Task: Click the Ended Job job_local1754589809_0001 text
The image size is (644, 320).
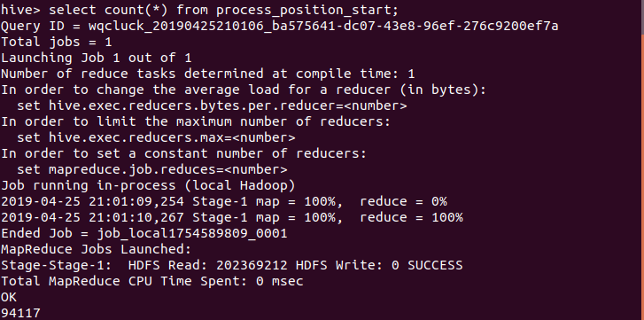Action: [144, 234]
